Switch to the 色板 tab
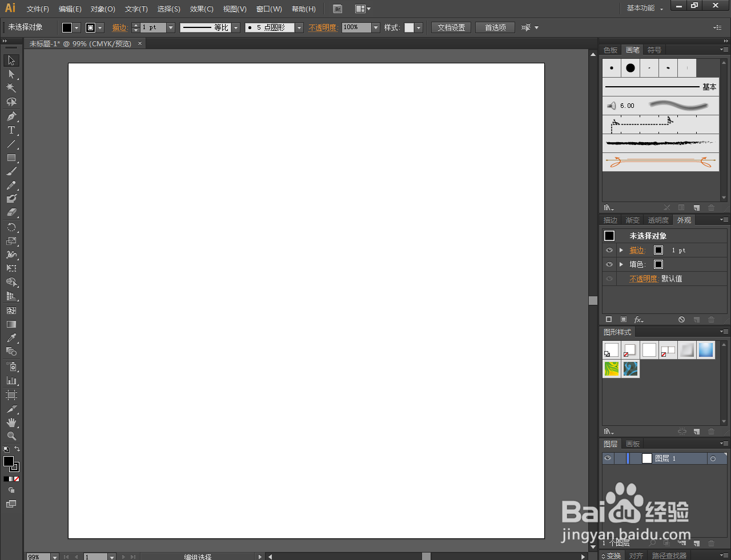Image resolution: width=731 pixels, height=560 pixels. click(x=610, y=50)
